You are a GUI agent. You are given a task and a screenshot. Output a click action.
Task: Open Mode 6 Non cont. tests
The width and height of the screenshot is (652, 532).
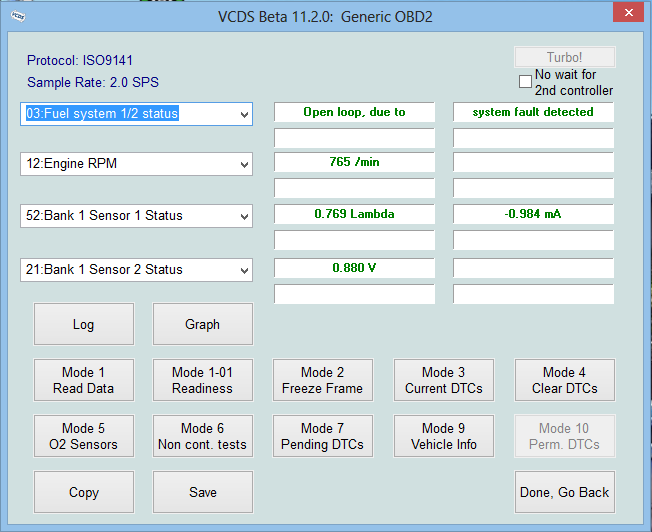pos(203,436)
